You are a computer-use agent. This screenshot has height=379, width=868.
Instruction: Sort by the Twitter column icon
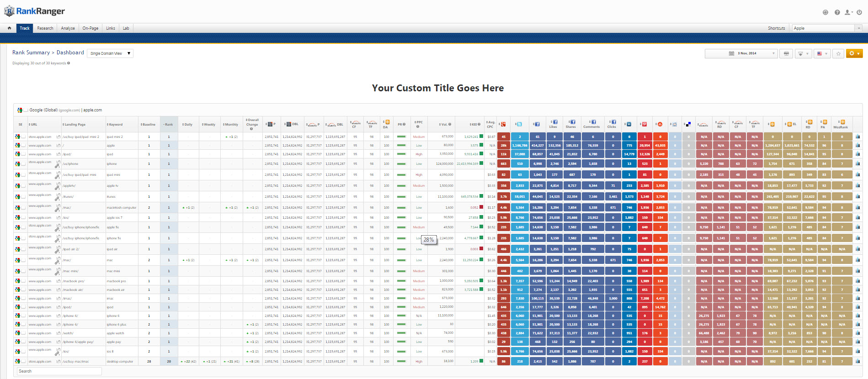pos(519,124)
